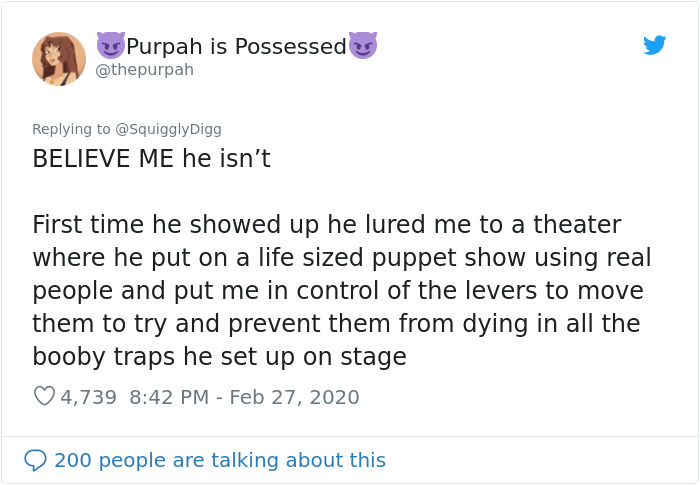Click the Feb 27, 2020 date

294,397
